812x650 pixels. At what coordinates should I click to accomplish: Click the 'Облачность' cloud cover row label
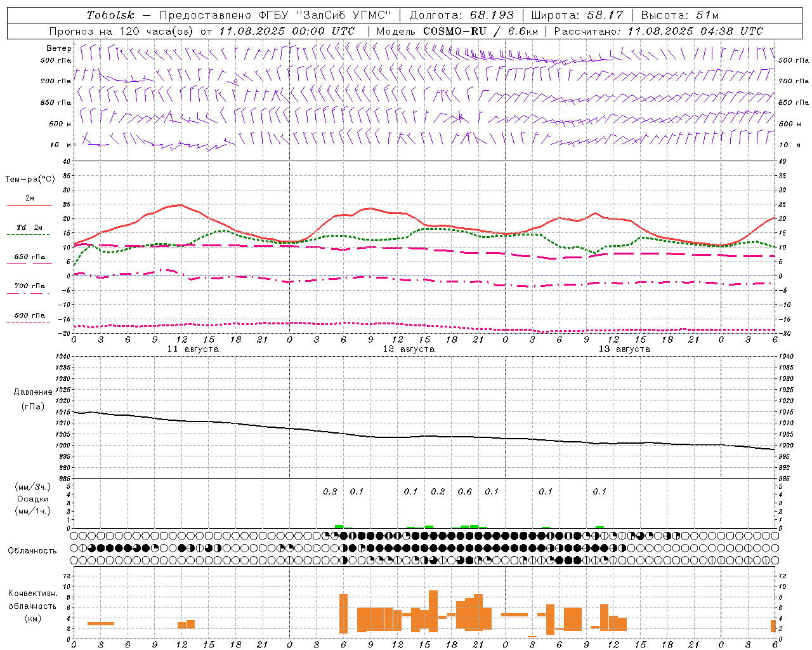[x=32, y=551]
